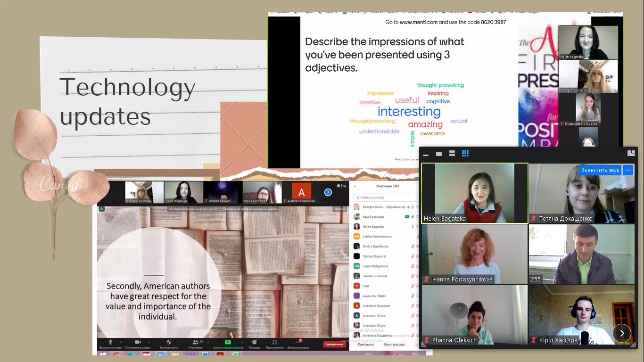Click the blue Включить звук button
This screenshot has height=362, width=644.
(x=600, y=170)
